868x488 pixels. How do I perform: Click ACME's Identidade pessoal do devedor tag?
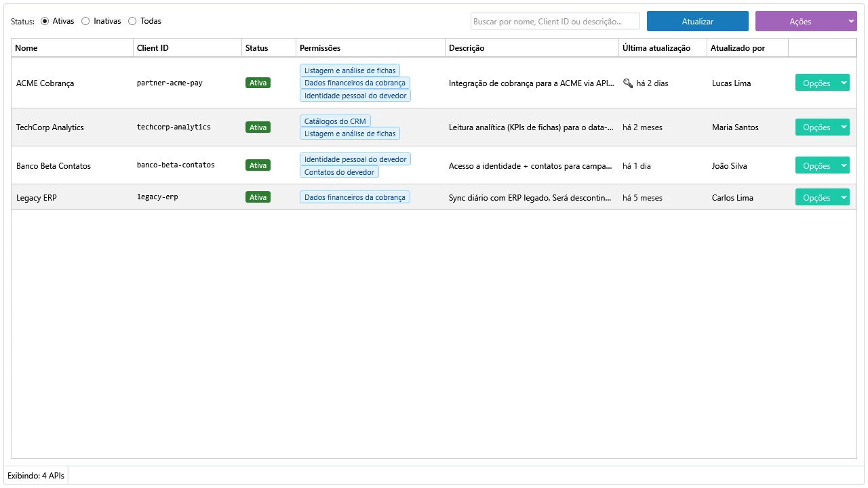coord(355,96)
